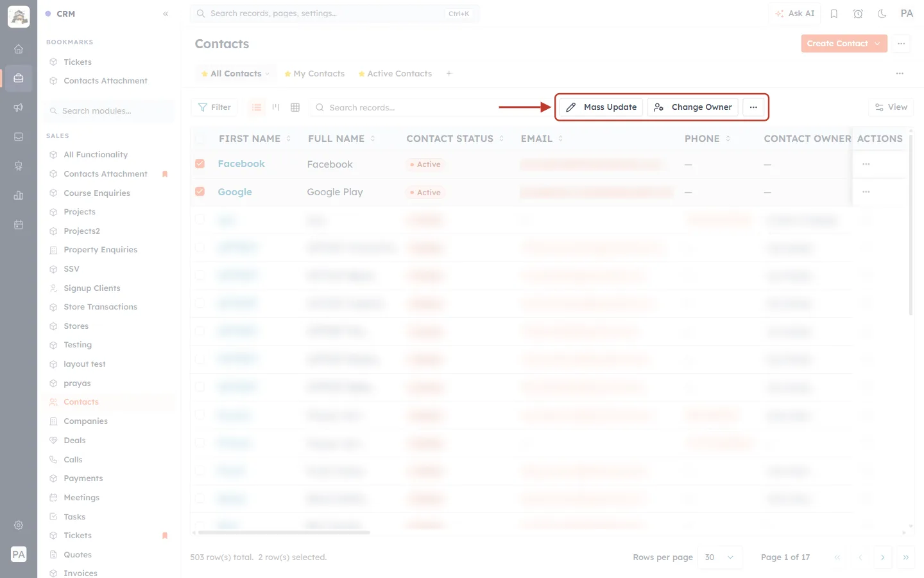This screenshot has height=578, width=924.
Task: Toggle the select-all checkbox in table header
Action: pos(200,138)
